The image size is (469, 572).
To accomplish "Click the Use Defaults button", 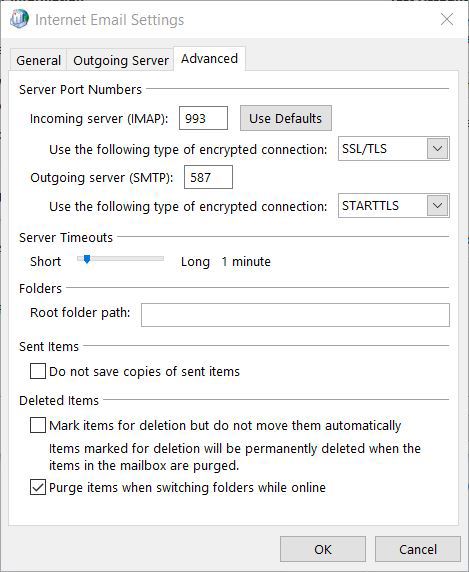I will pyautogui.click(x=286, y=118).
